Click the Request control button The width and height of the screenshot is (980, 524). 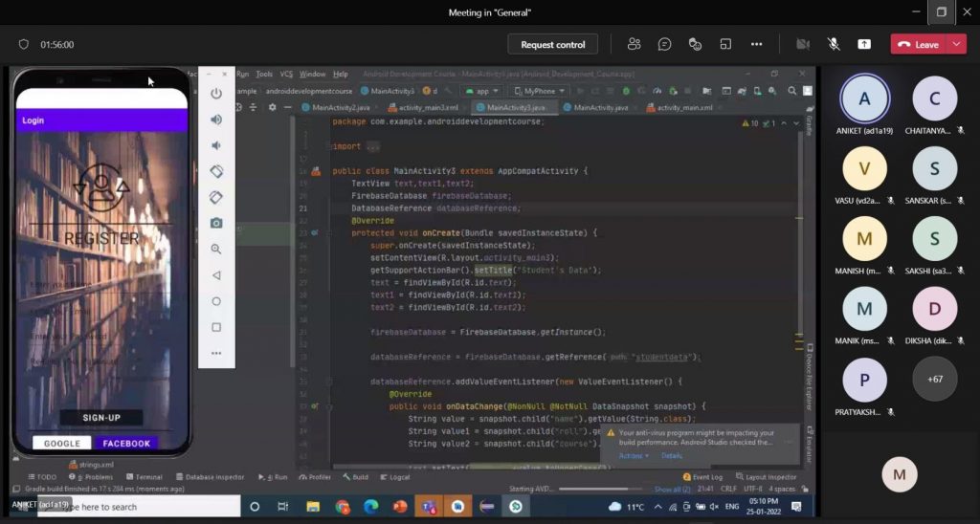point(552,44)
